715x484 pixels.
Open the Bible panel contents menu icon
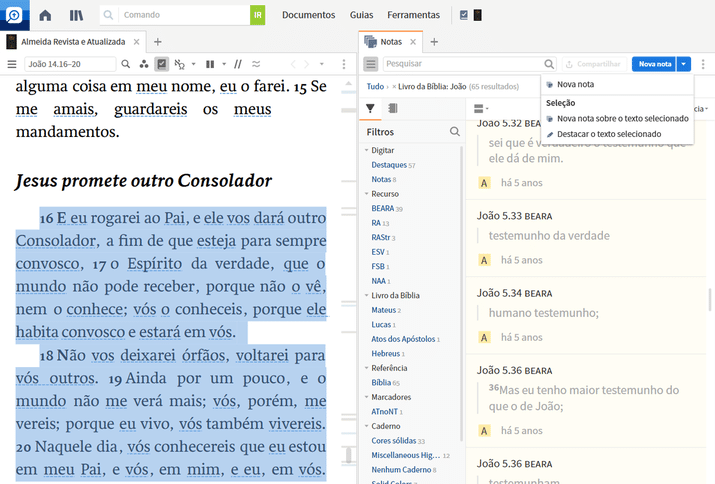click(x=12, y=64)
